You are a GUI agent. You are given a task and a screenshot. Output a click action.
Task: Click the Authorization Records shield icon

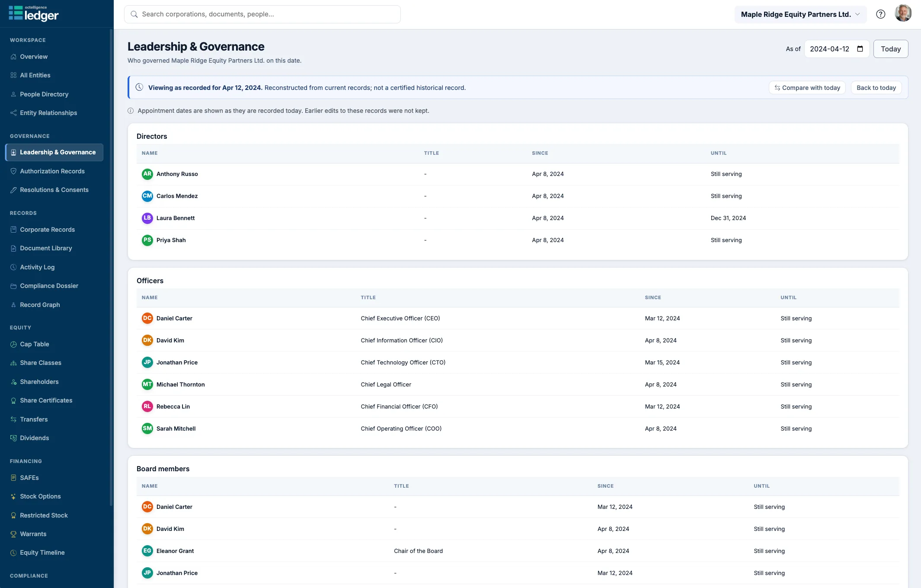[13, 171]
